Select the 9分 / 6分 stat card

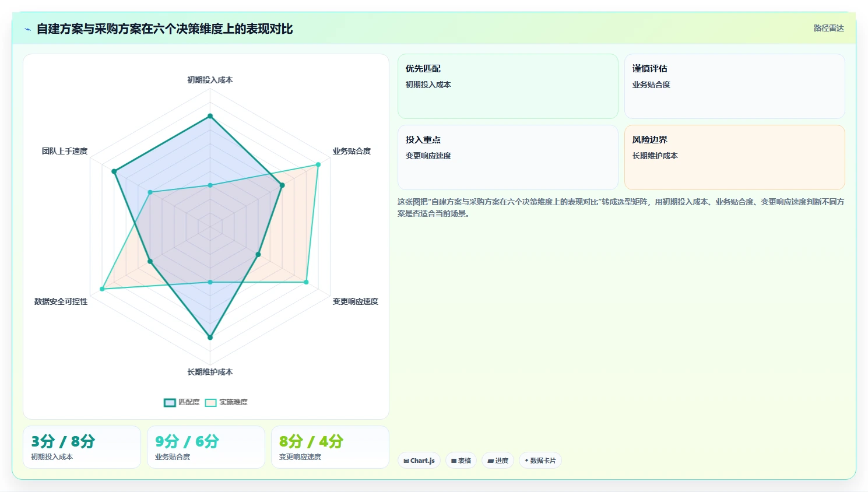pos(206,447)
